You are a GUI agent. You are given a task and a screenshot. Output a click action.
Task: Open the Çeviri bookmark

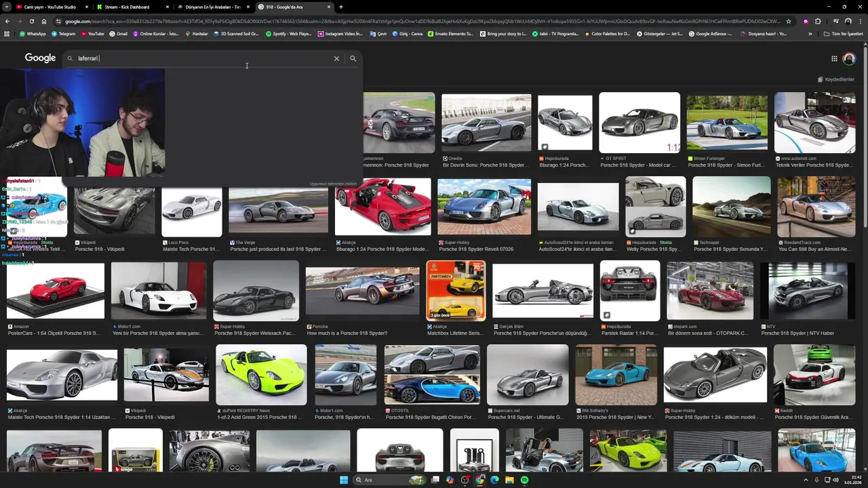(378, 33)
